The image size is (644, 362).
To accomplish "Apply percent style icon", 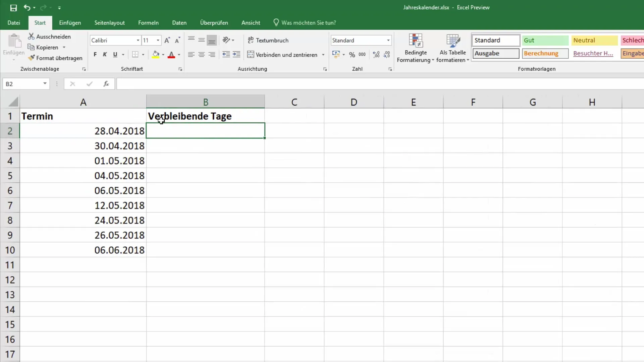I will pyautogui.click(x=352, y=55).
